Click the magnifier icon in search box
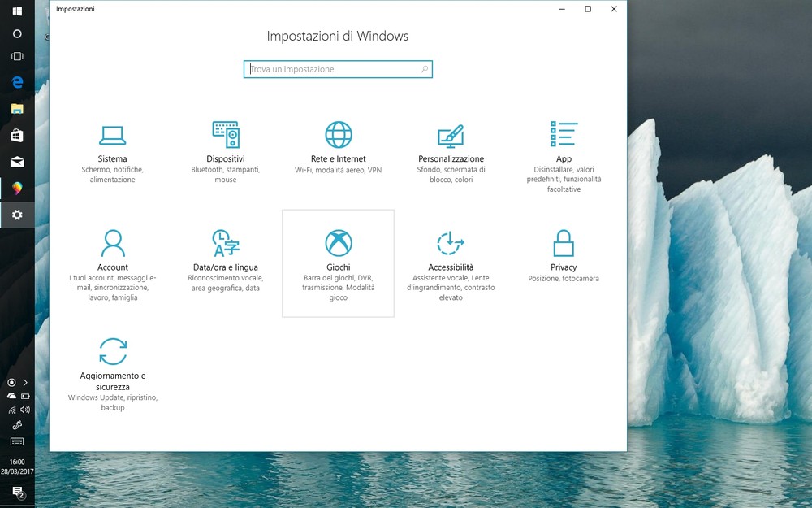This screenshot has height=508, width=812. point(424,69)
